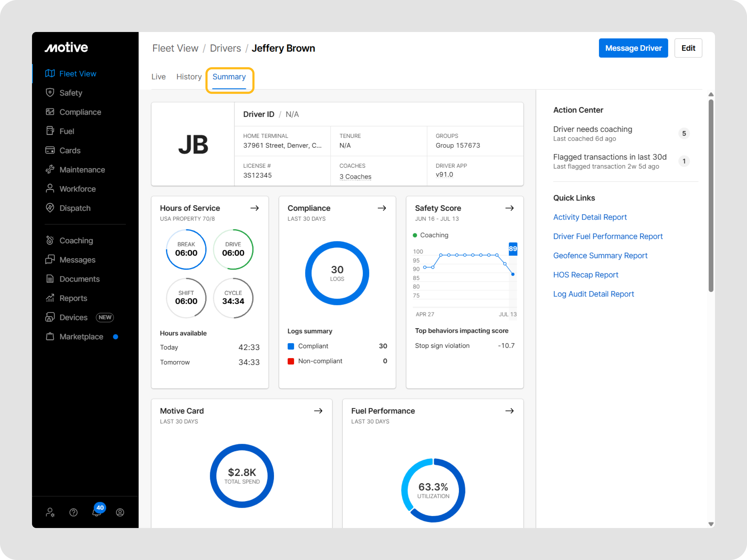Open the notifications bell with 40 badge
This screenshot has height=560, width=747.
tap(97, 512)
